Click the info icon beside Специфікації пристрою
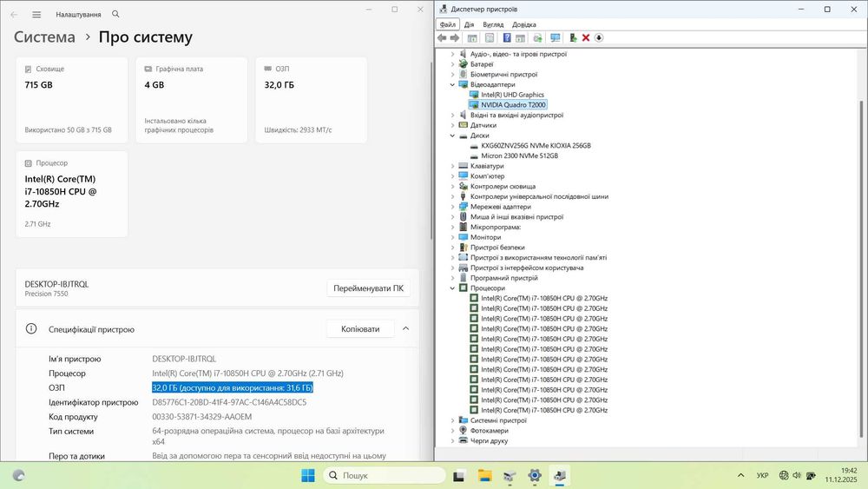Screen dimensions: 868x489 point(31,329)
